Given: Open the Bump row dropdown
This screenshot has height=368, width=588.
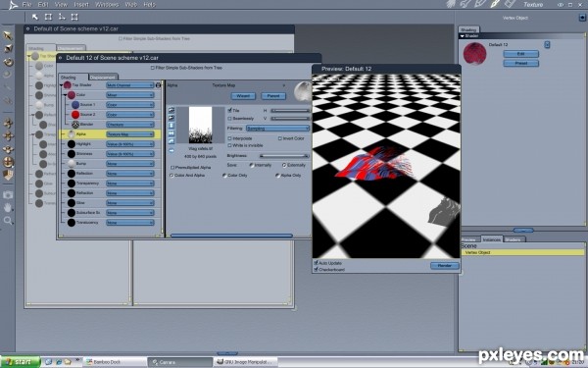Looking at the screenshot, I should 129,164.
